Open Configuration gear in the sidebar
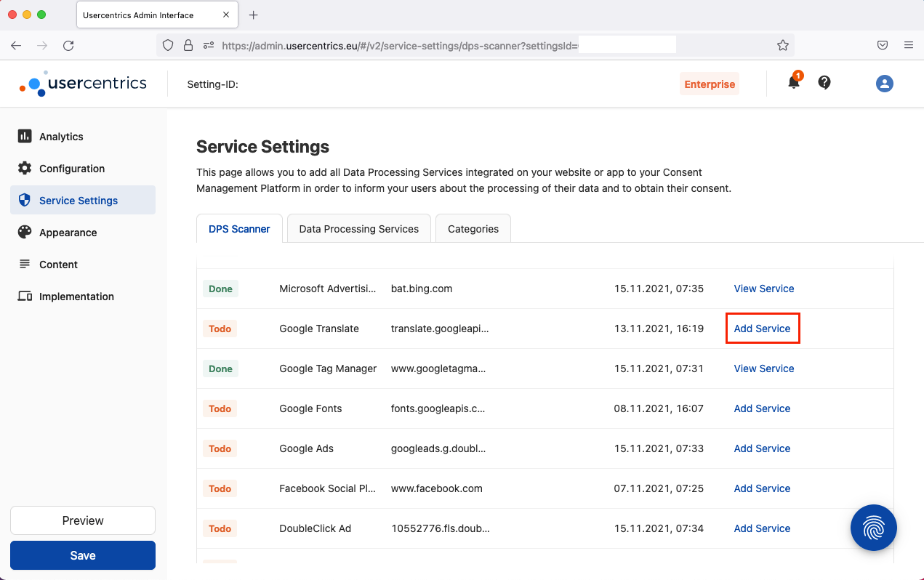Image resolution: width=924 pixels, height=580 pixels. click(25, 169)
